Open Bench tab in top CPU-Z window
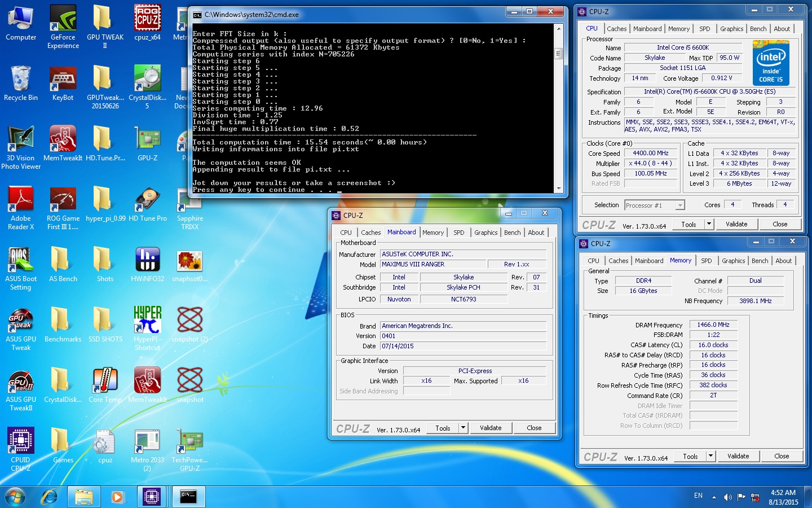Screen dimensions: 812x508 [758, 29]
